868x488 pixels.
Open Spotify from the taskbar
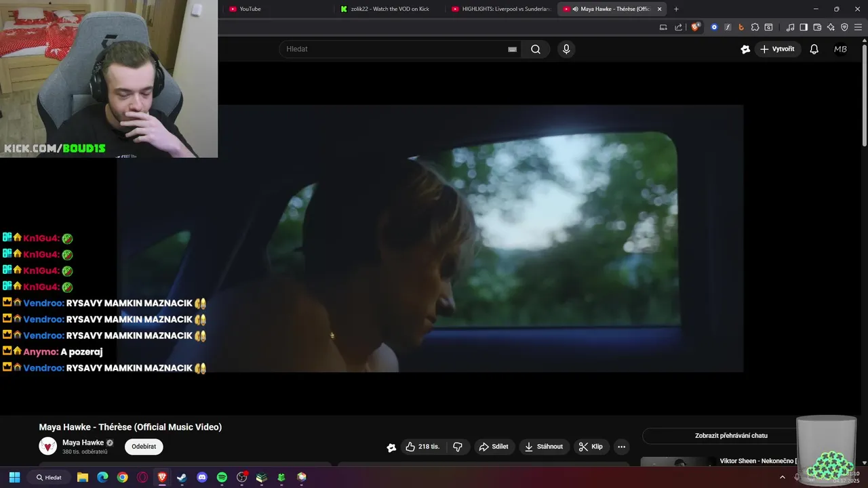[x=222, y=477]
